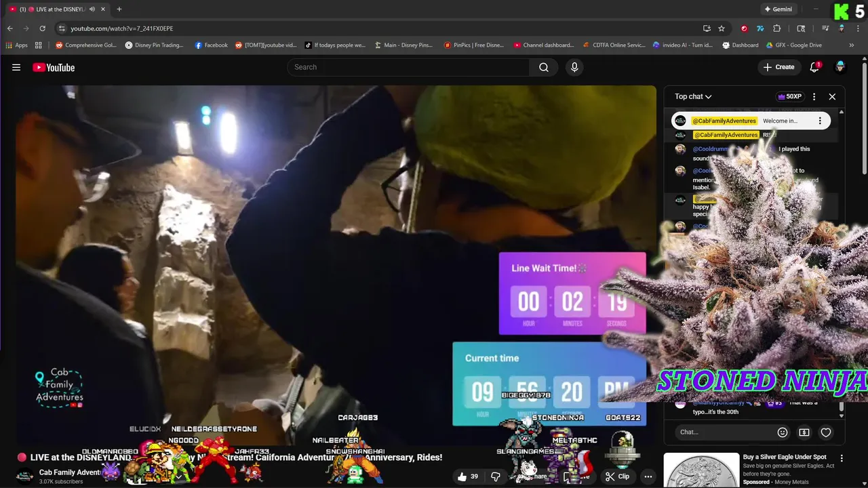Open the install app icon in address bar
This screenshot has height=488, width=868.
pyautogui.click(x=707, y=28)
